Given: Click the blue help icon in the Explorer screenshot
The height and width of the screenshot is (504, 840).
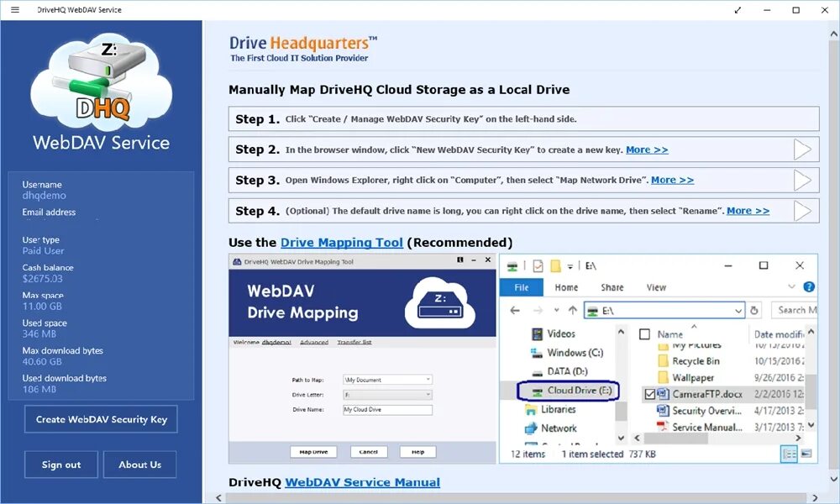Looking at the screenshot, I should [x=809, y=287].
